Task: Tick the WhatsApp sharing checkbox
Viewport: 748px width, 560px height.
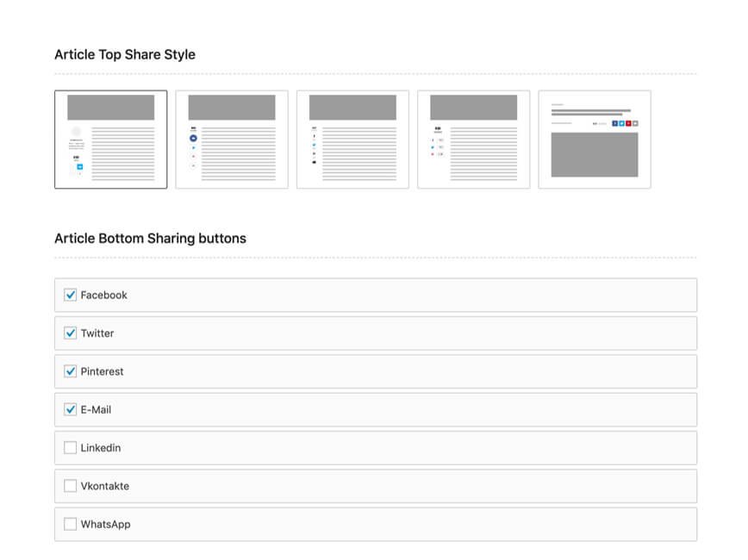Action: (x=70, y=524)
